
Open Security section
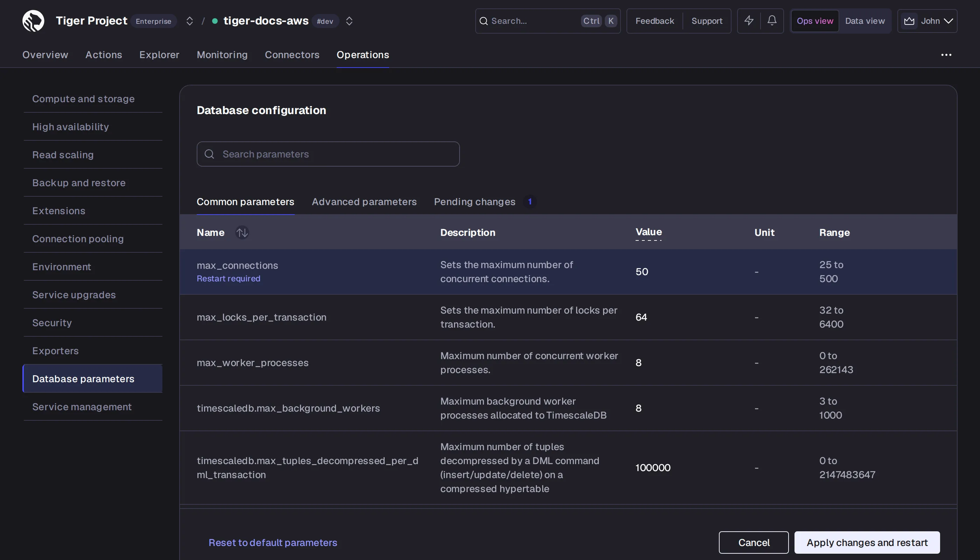[x=93, y=323]
